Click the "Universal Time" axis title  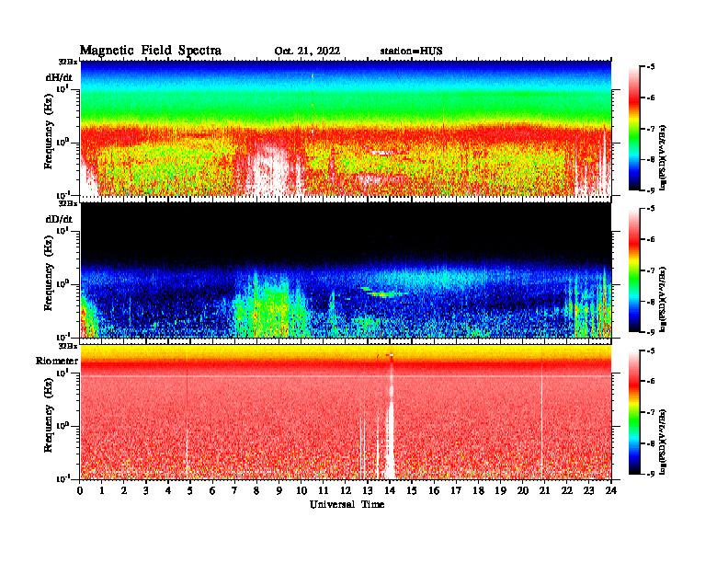click(x=347, y=504)
